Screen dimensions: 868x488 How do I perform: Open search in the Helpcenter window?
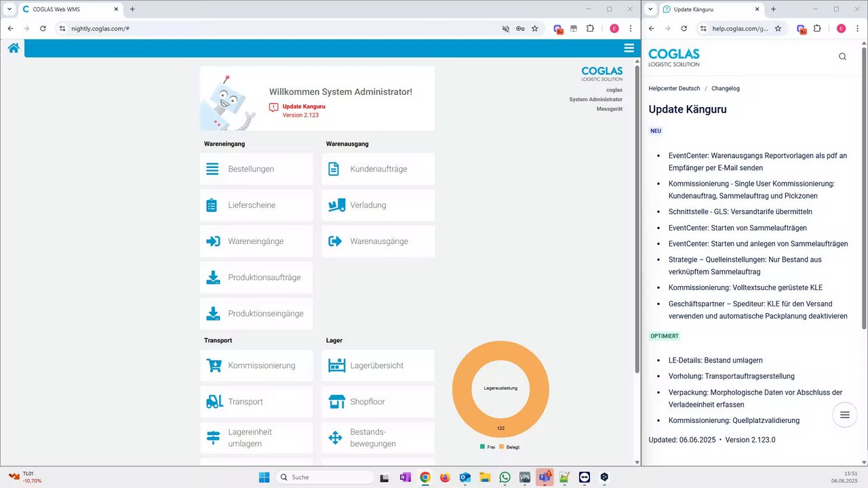point(842,57)
